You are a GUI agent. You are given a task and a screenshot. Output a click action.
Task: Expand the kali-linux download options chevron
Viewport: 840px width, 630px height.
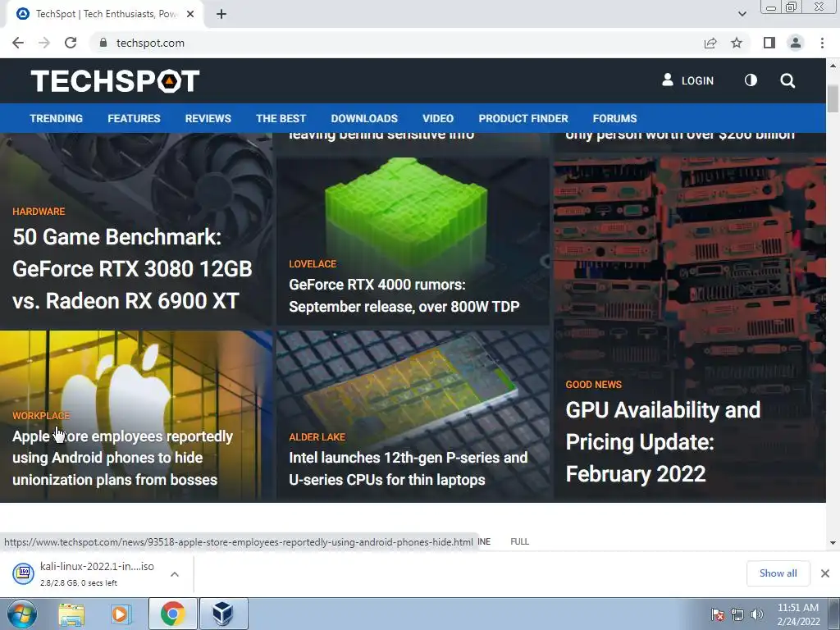point(174,574)
